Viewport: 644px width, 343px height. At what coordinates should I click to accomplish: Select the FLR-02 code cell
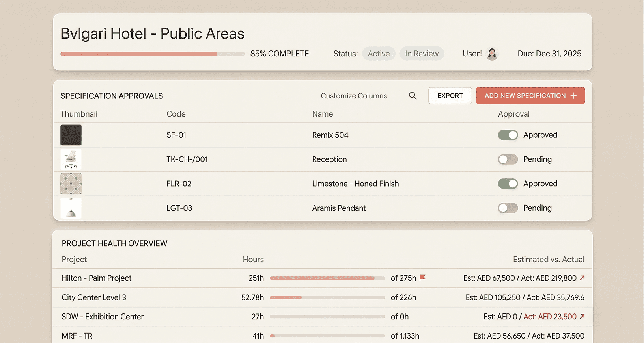point(179,184)
